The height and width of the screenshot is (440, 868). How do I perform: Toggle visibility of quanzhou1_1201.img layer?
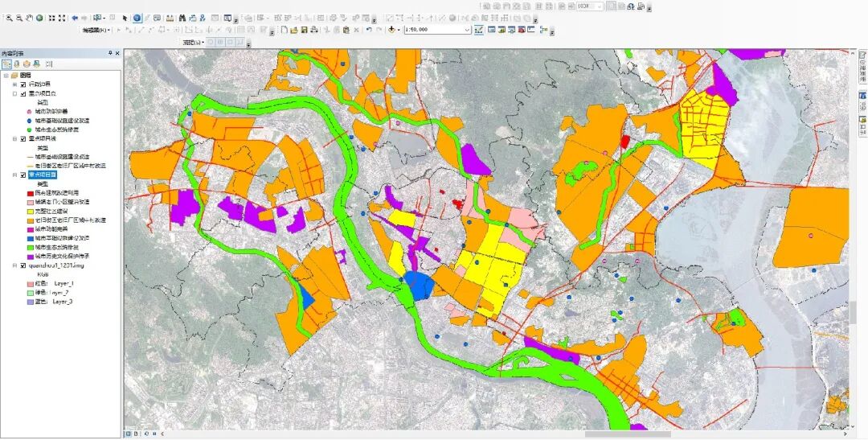point(23,265)
